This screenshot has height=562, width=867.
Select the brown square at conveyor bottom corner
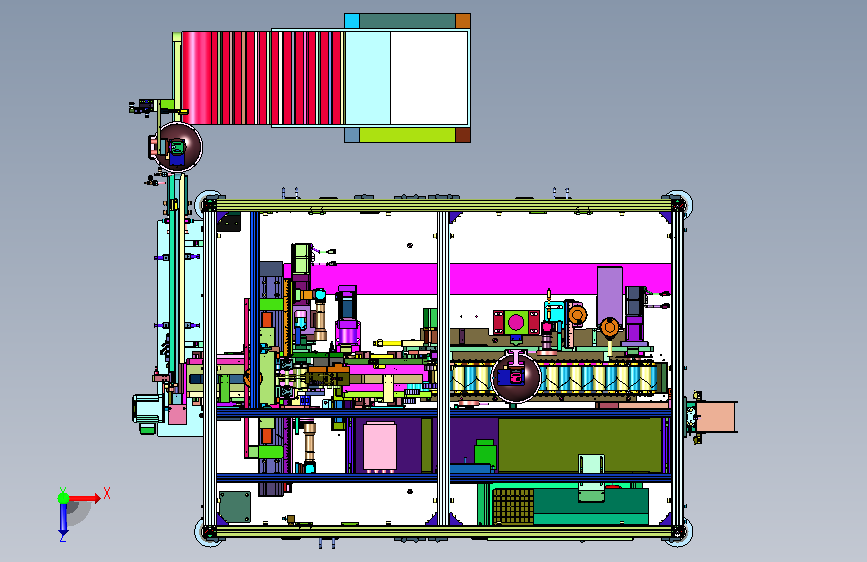463,135
